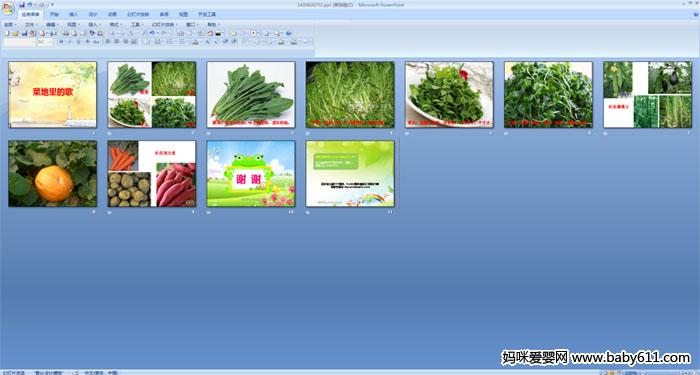Open the round Office button menu
700x375 pixels.
click(8, 8)
